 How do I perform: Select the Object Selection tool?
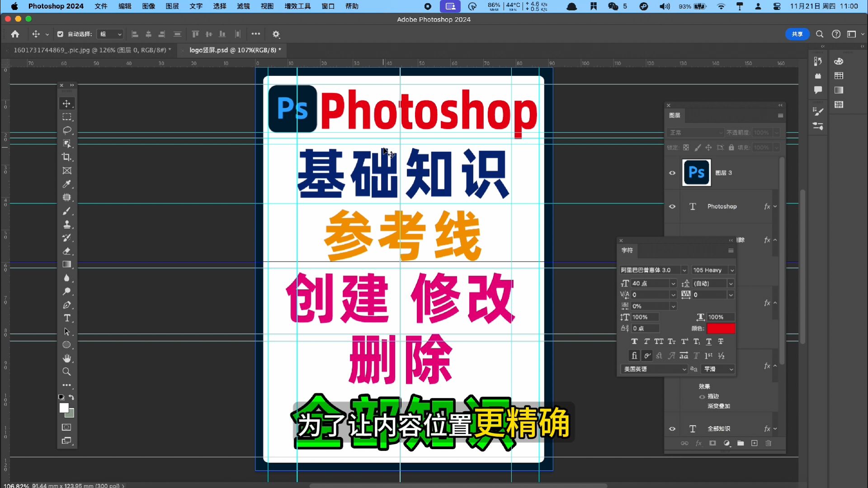pos(67,144)
